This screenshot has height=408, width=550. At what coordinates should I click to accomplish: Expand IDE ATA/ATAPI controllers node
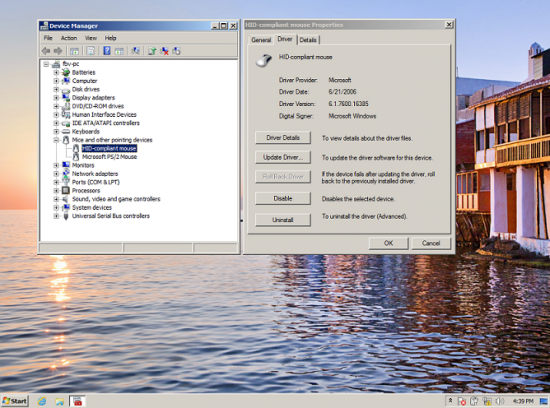click(56, 123)
